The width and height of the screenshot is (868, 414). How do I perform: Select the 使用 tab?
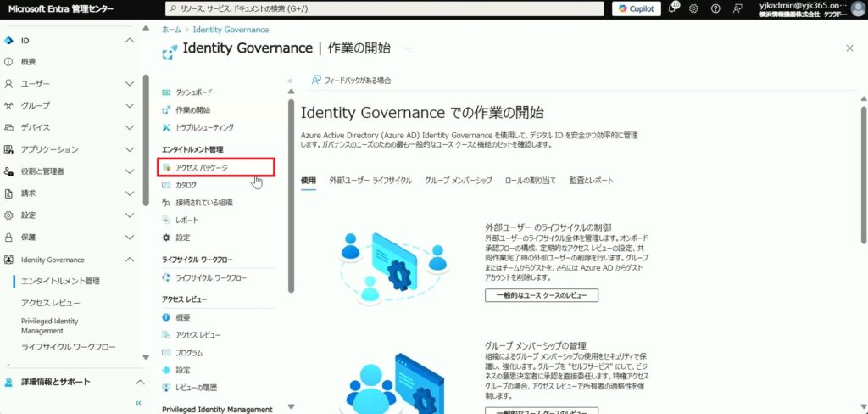click(x=309, y=181)
